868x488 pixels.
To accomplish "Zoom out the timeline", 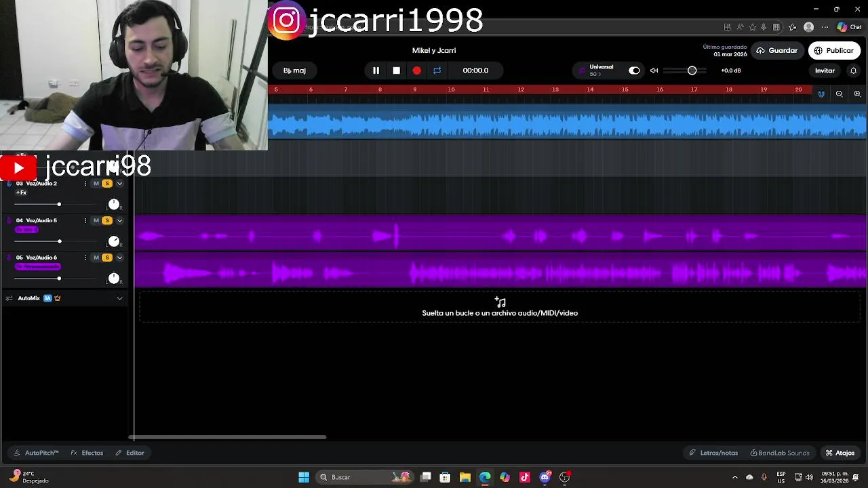I will click(840, 94).
